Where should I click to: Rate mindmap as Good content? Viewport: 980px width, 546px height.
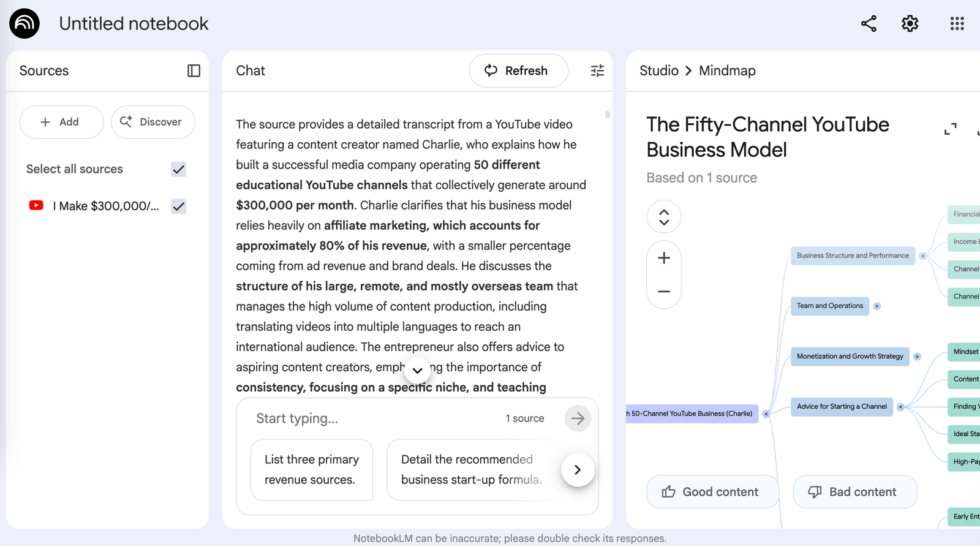[x=712, y=492]
